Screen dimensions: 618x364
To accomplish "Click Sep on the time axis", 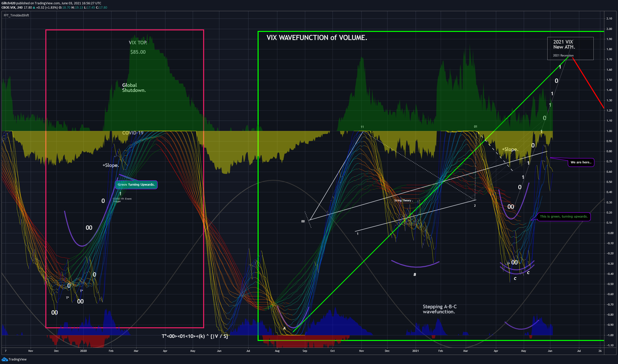I will pos(305,351).
